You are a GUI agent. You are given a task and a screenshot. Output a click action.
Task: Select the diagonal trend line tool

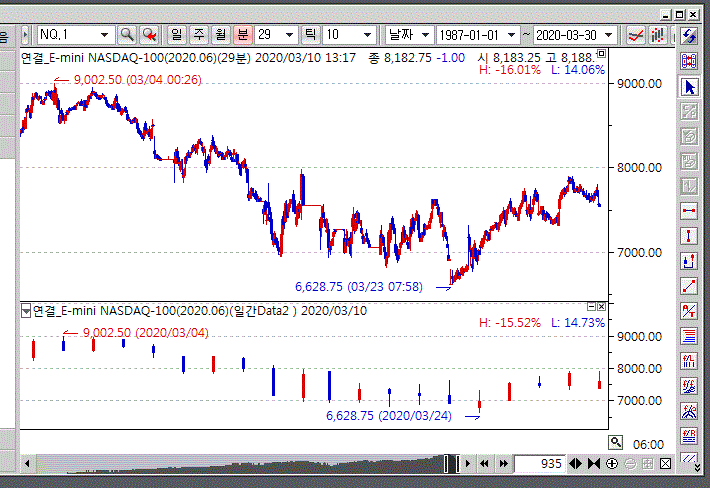click(x=689, y=286)
